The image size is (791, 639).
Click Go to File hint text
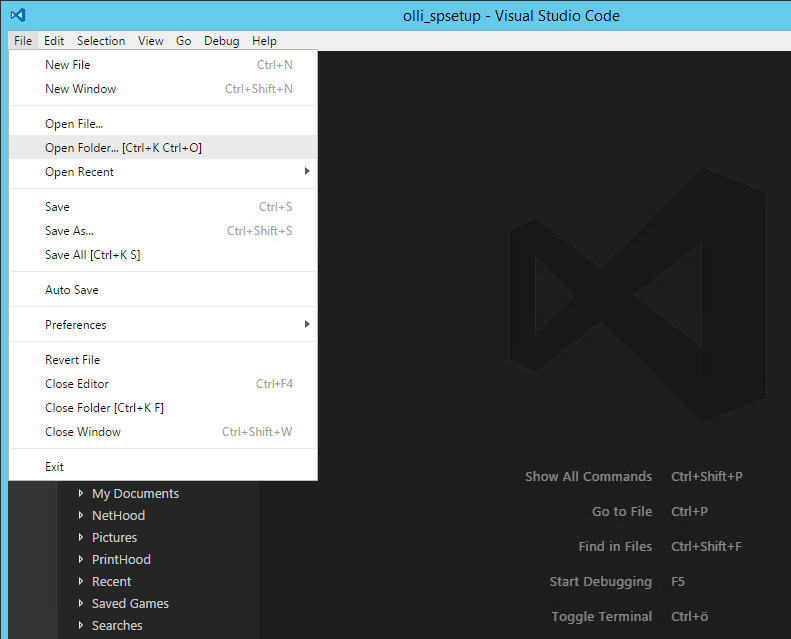(622, 511)
